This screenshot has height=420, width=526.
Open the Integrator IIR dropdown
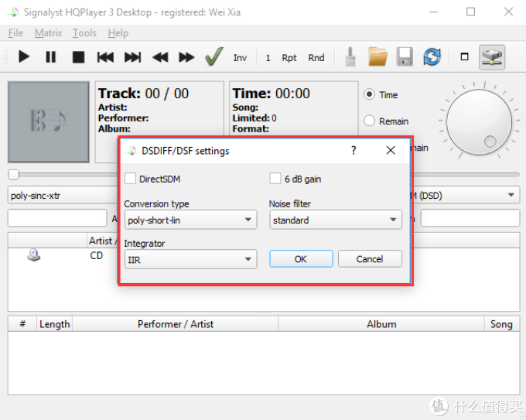click(190, 259)
